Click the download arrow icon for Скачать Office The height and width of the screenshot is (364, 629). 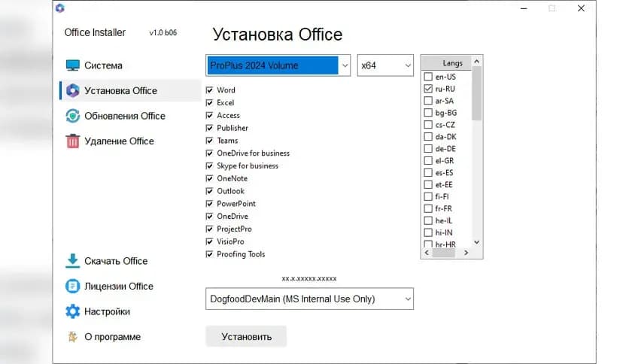pos(72,261)
